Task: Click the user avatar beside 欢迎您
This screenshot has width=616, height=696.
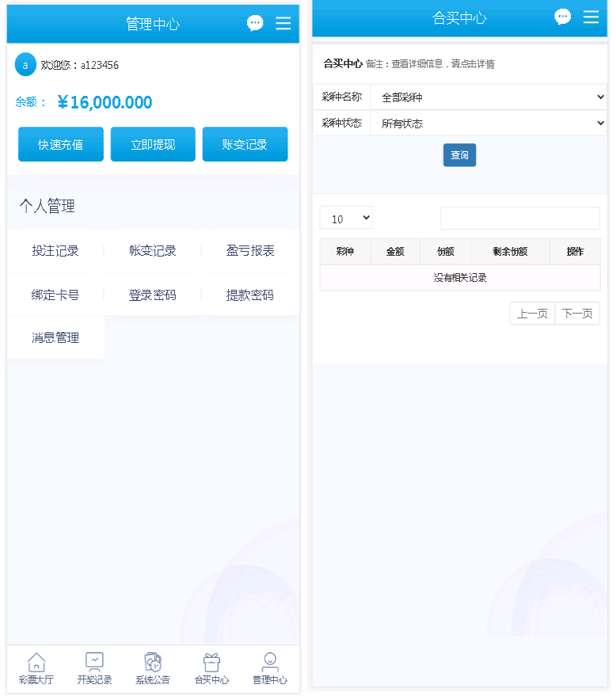Action: 25,65
